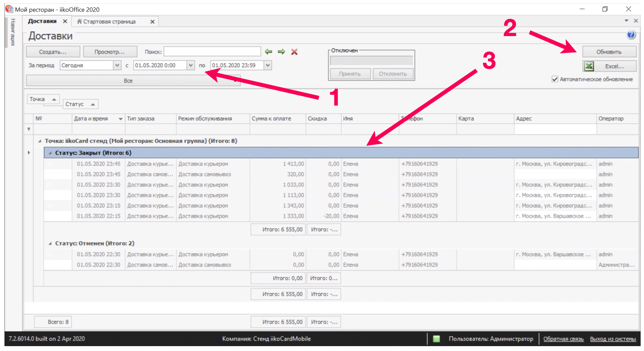
Task: Open the Навигация side panel
Action: pos(13,32)
